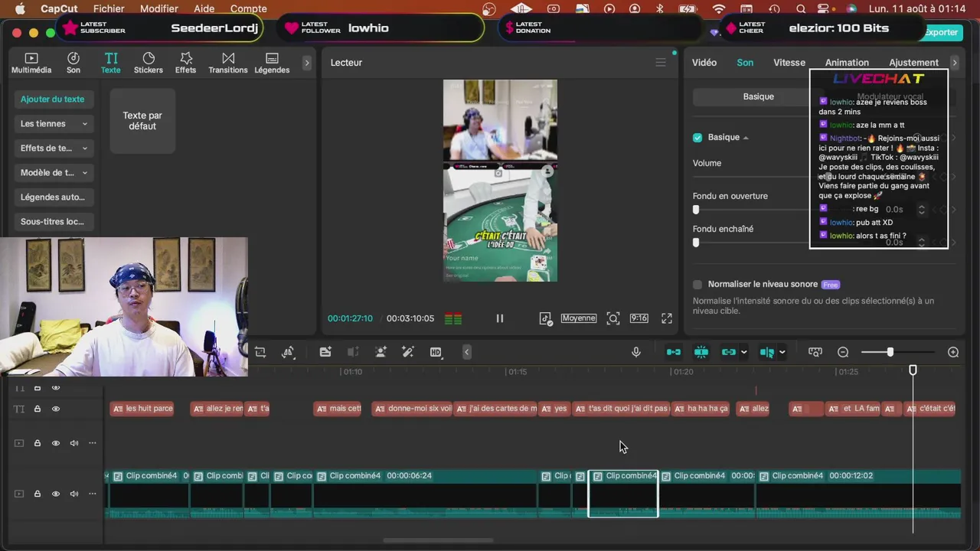Image resolution: width=980 pixels, height=551 pixels.
Task: Hide the text track using eye icon
Action: (x=56, y=409)
